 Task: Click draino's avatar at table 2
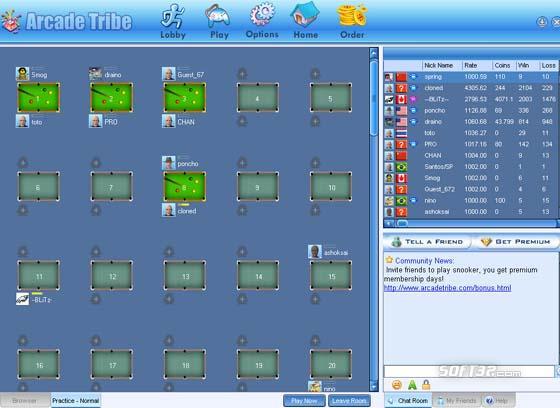click(95, 74)
